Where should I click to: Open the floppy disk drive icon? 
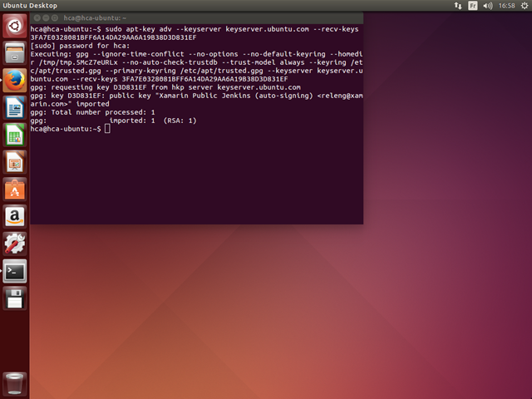[x=15, y=298]
